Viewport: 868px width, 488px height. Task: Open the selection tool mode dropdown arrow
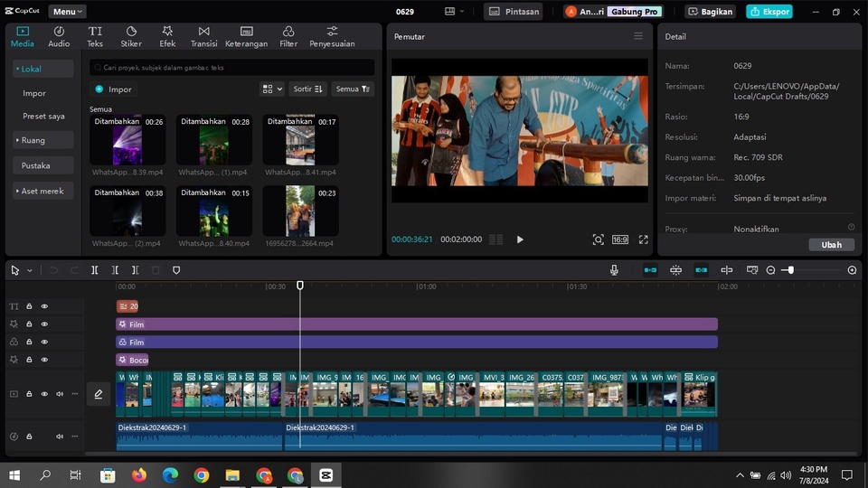pyautogui.click(x=30, y=270)
